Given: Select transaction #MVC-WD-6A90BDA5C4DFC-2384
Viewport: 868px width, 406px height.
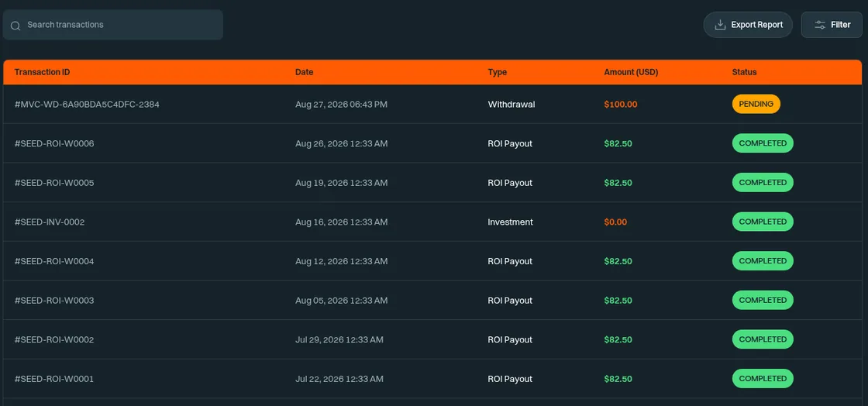Looking at the screenshot, I should 87,104.
